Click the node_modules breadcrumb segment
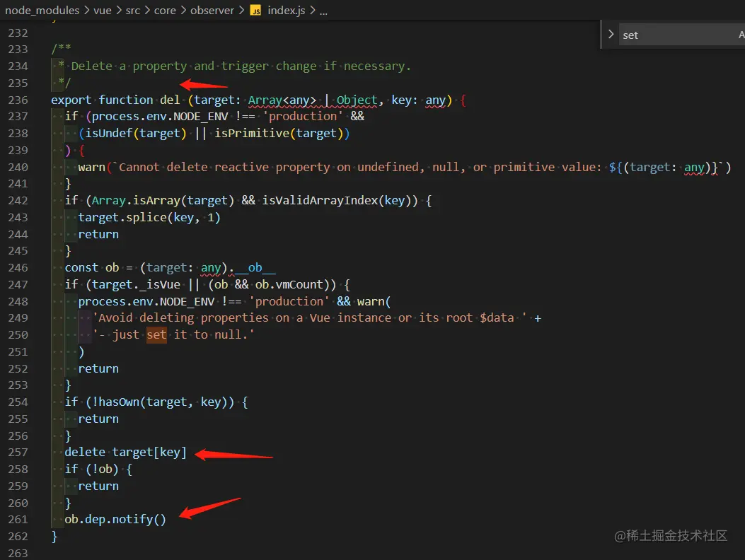The height and width of the screenshot is (560, 745). 42,10
